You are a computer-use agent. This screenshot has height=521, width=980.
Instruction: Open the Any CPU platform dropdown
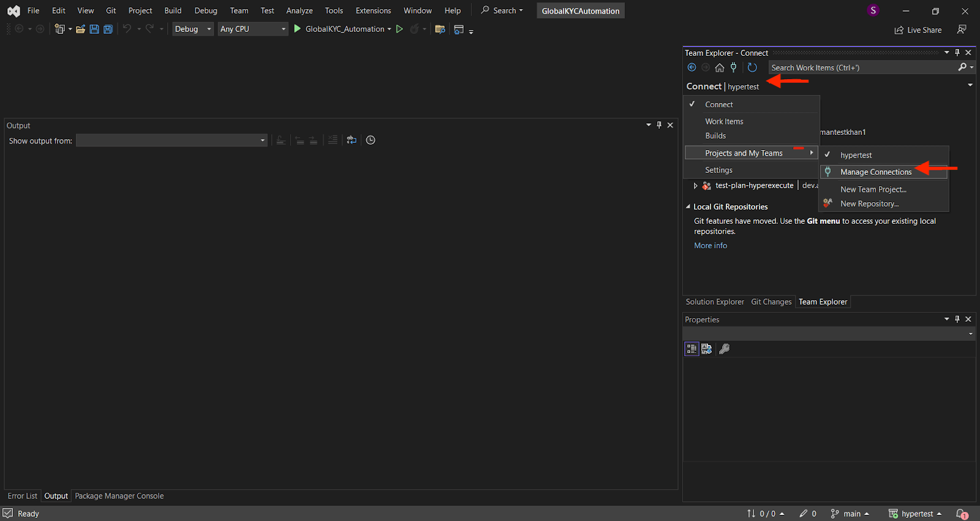click(x=253, y=29)
